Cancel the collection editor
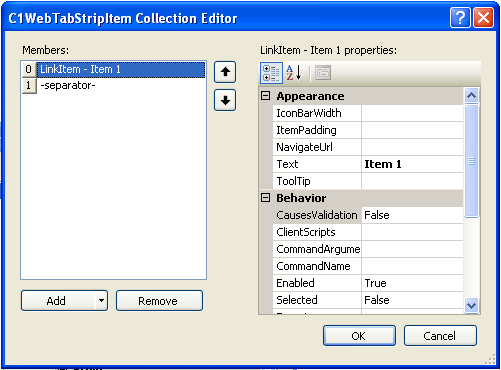The image size is (501, 370). coord(440,336)
